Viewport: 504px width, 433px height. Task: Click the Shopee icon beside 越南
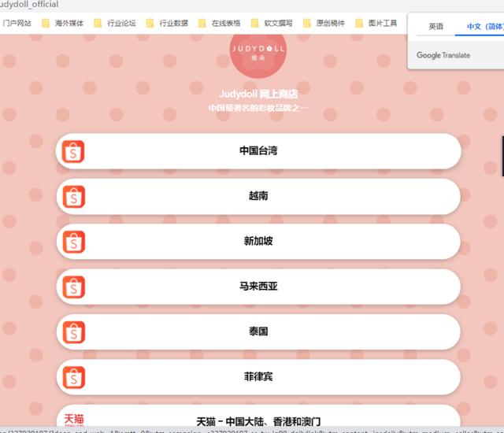tap(73, 197)
